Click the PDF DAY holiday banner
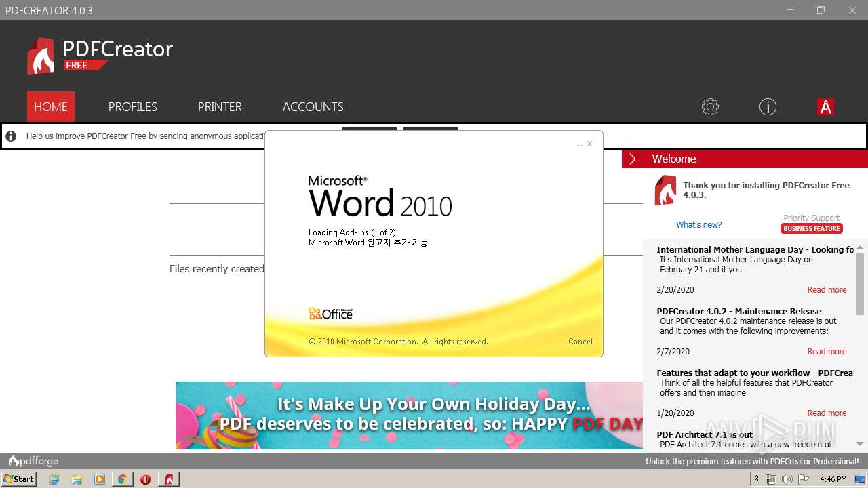 tap(410, 415)
